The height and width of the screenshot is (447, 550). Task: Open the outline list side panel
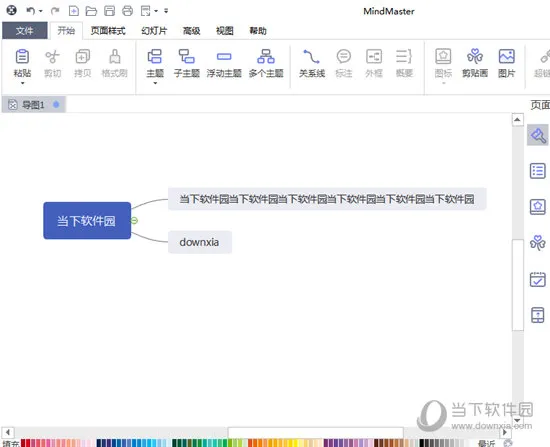pyautogui.click(x=538, y=171)
